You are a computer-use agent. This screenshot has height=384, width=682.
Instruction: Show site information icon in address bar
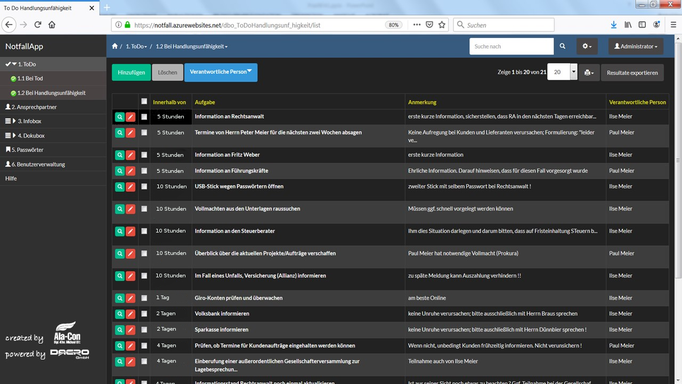[x=118, y=25]
